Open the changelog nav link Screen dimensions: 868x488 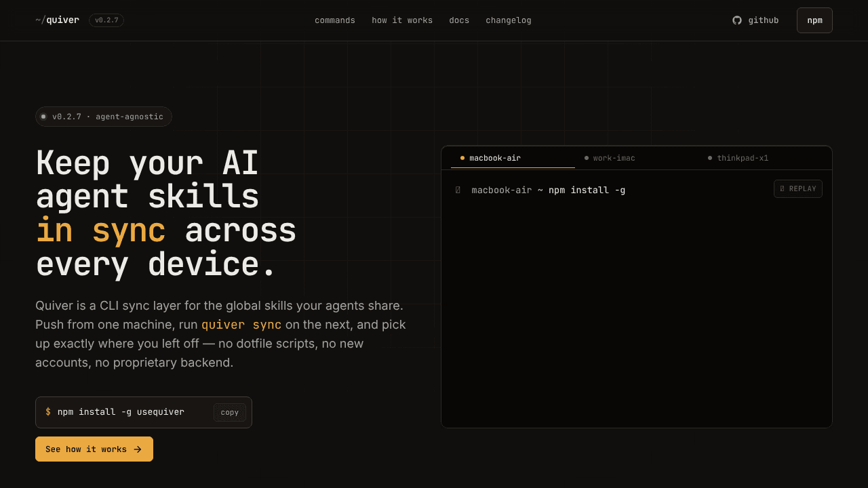click(509, 20)
